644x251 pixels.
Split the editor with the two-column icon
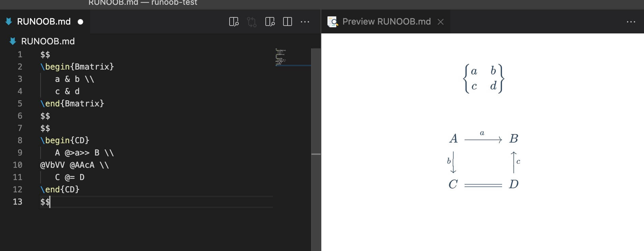[288, 22]
